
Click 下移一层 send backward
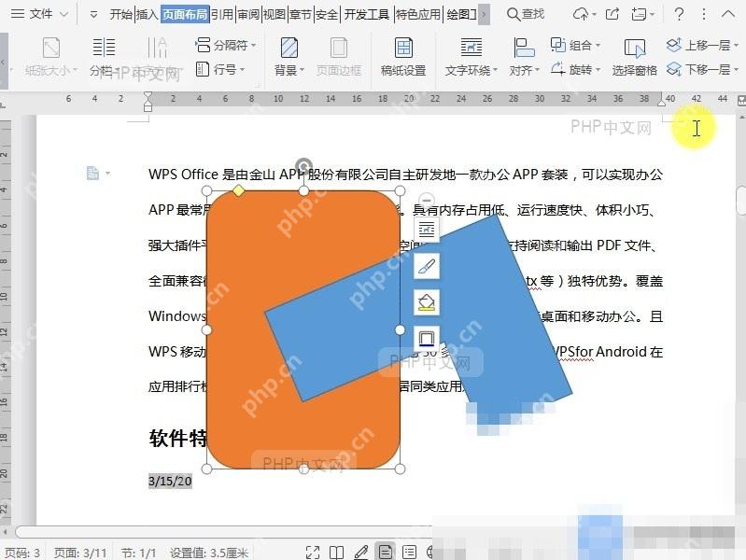702,69
